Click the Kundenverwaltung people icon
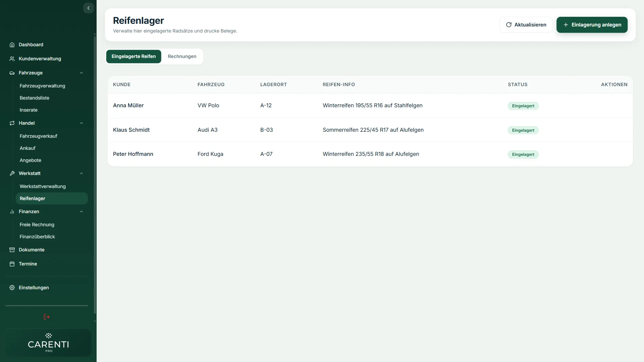The image size is (644, 362). 12,59
